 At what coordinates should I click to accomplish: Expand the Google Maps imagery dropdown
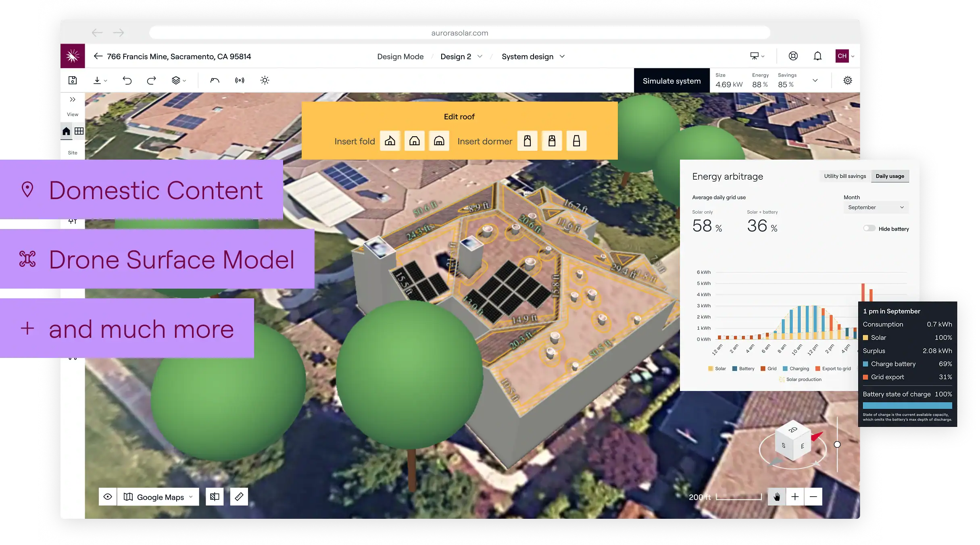(x=161, y=497)
